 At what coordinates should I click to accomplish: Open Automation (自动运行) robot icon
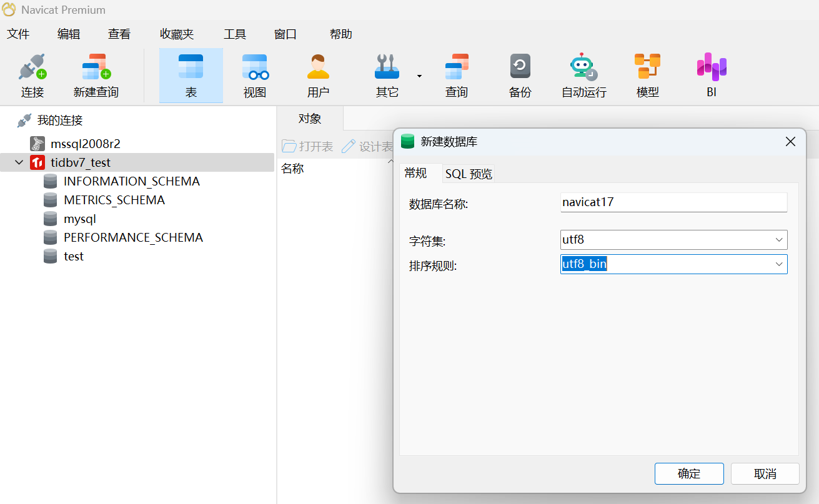pyautogui.click(x=583, y=66)
